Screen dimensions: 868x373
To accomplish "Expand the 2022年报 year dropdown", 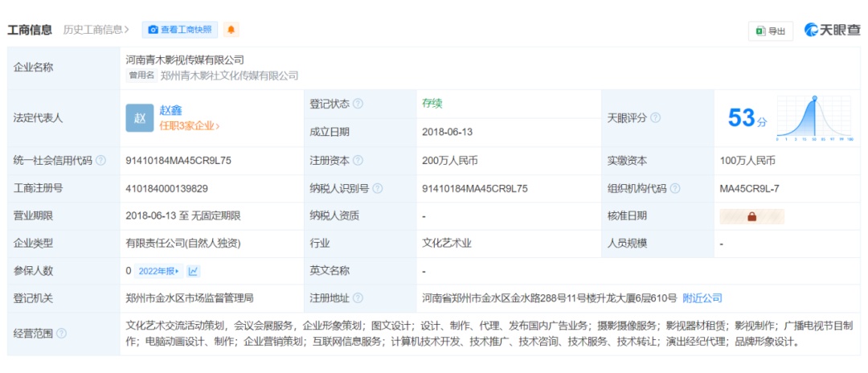I will pos(158,271).
